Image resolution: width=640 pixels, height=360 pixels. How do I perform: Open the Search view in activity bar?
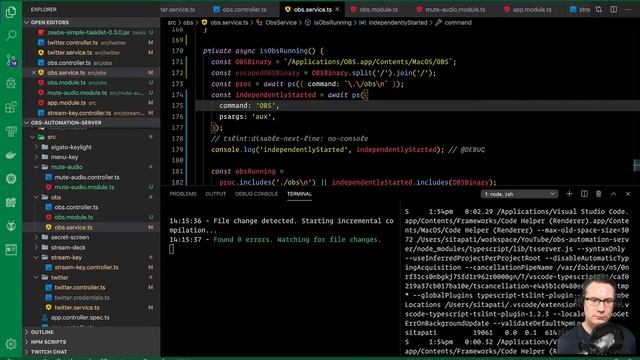pyautogui.click(x=11, y=36)
